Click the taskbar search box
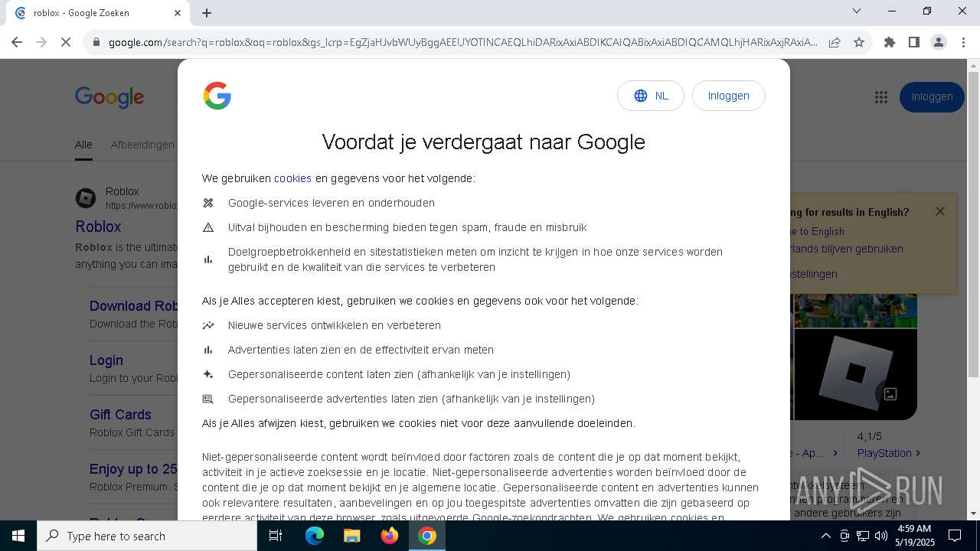Image resolution: width=980 pixels, height=551 pixels. tap(147, 536)
